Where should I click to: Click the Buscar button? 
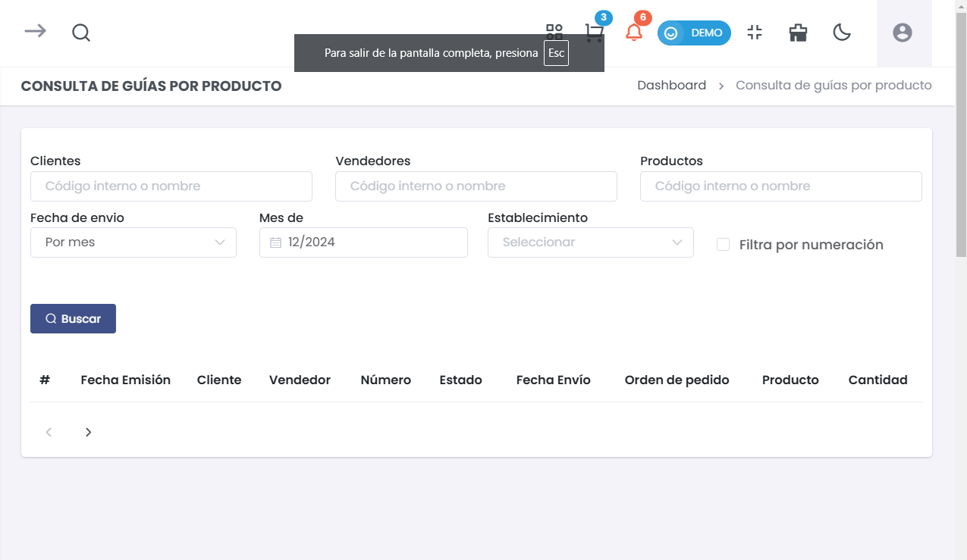tap(73, 319)
